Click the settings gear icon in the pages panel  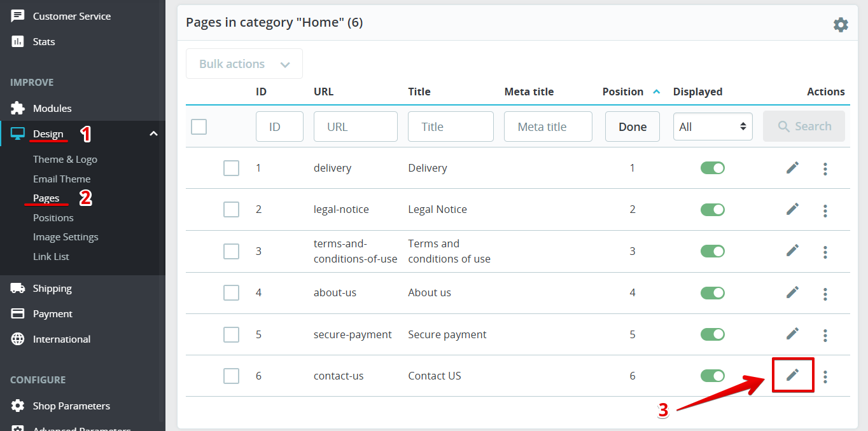coord(841,25)
